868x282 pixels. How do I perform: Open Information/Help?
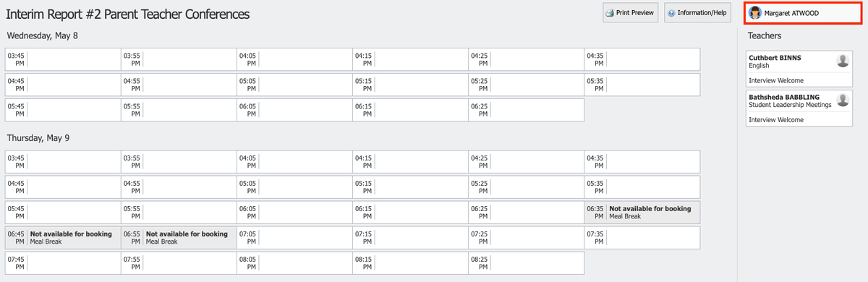pos(697,13)
